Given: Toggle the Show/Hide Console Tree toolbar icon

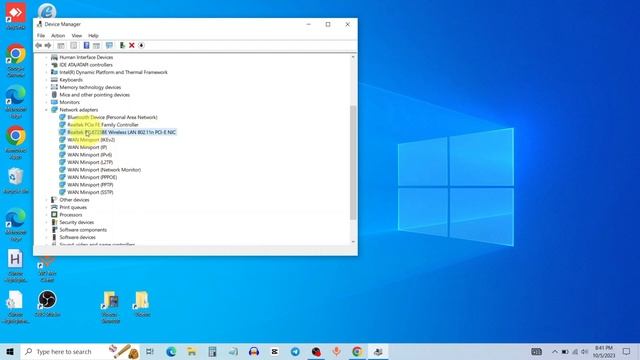Looking at the screenshot, I should (x=61, y=45).
